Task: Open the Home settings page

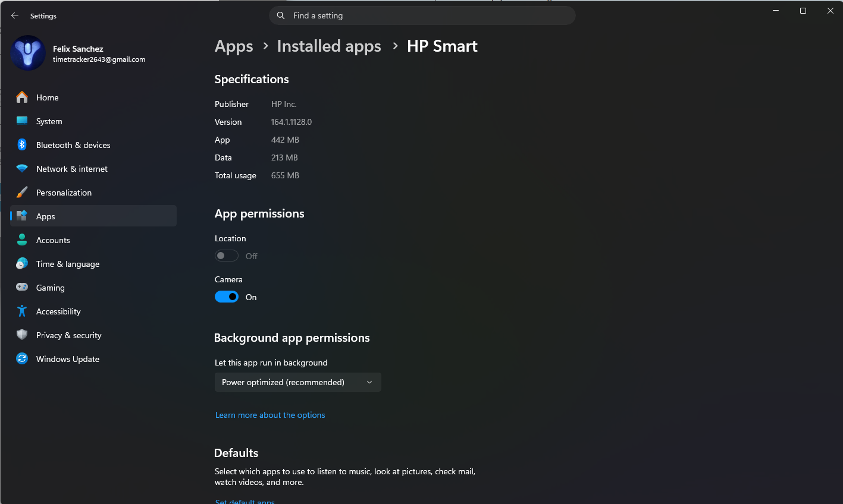Action: pyautogui.click(x=93, y=97)
